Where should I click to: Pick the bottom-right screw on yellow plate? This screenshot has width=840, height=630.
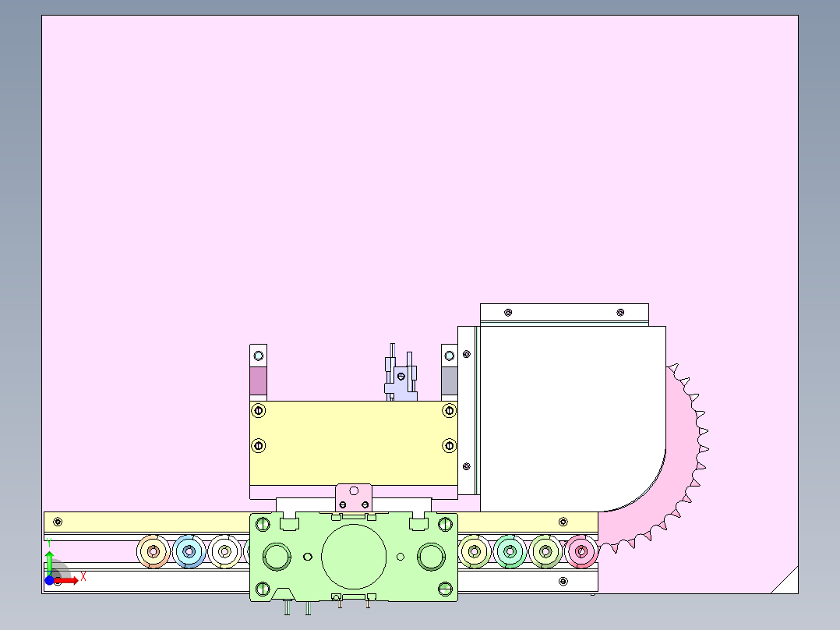click(449, 445)
